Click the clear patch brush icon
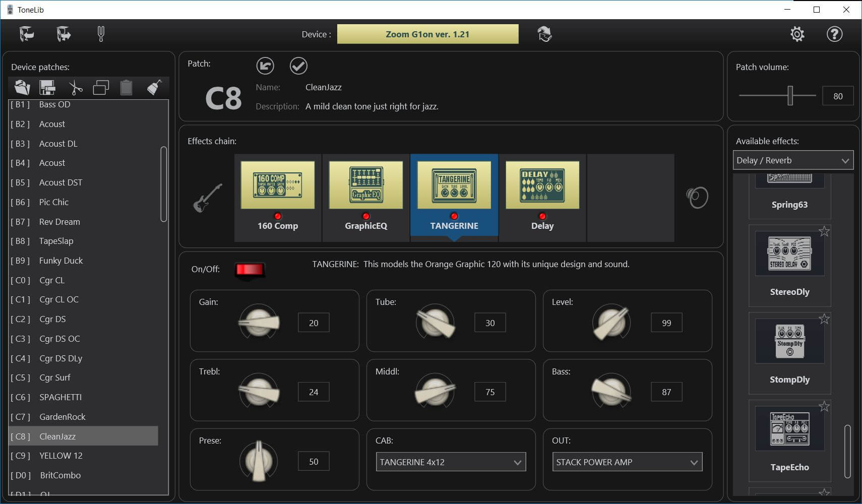This screenshot has width=862, height=504. [x=154, y=88]
